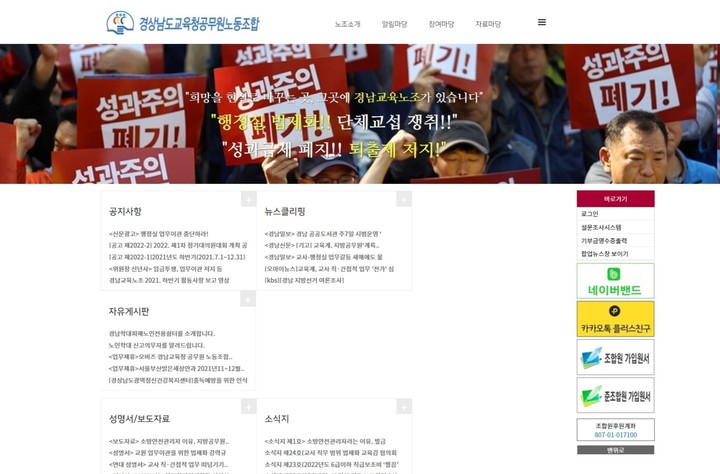Open the 네이버밴드 banner
Screen dimensions: 720x474
pos(615,281)
